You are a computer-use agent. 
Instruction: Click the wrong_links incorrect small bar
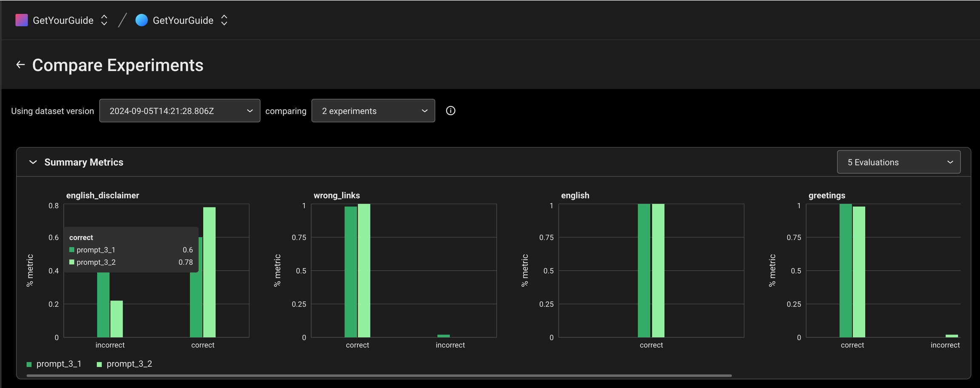pos(443,336)
